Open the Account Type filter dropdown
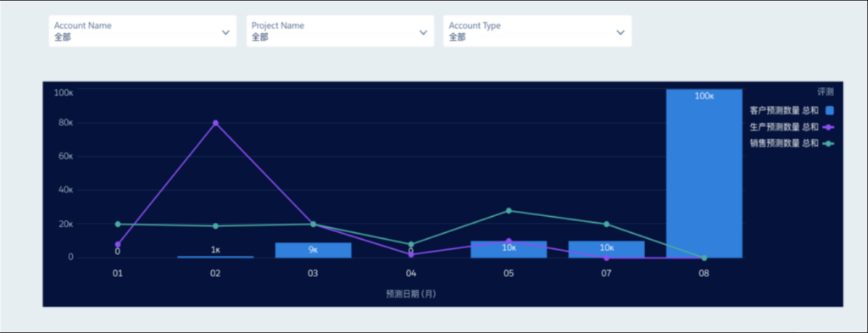 537,31
